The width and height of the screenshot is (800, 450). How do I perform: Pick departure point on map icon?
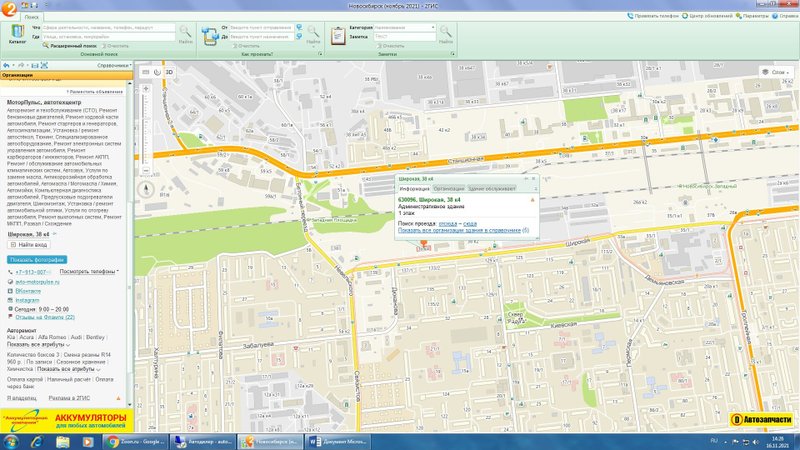click(x=299, y=27)
